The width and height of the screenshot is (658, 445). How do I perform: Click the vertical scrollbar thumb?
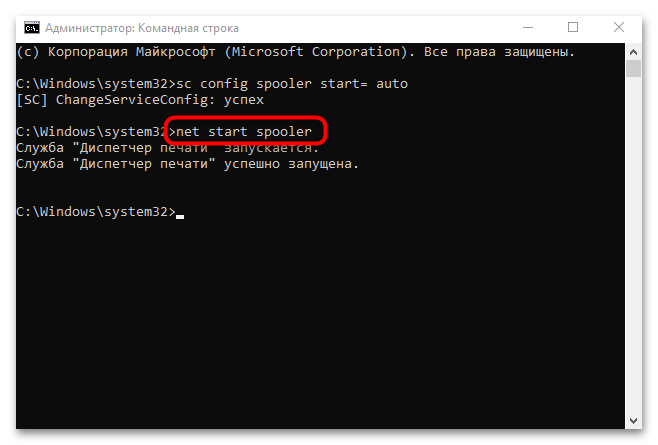633,69
